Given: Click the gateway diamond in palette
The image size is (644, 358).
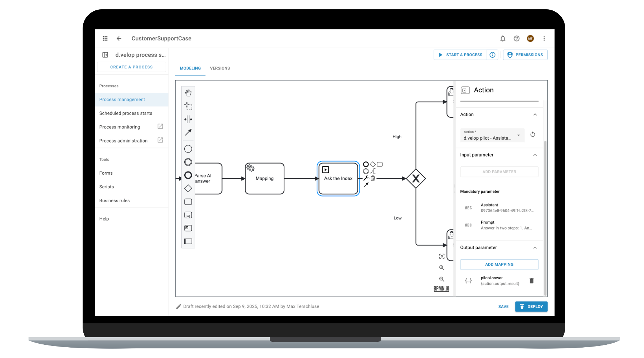Looking at the screenshot, I should coord(188,188).
